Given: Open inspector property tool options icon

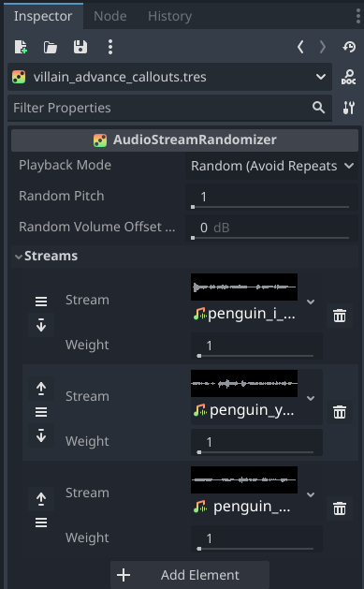Looking at the screenshot, I should pos(349,108).
